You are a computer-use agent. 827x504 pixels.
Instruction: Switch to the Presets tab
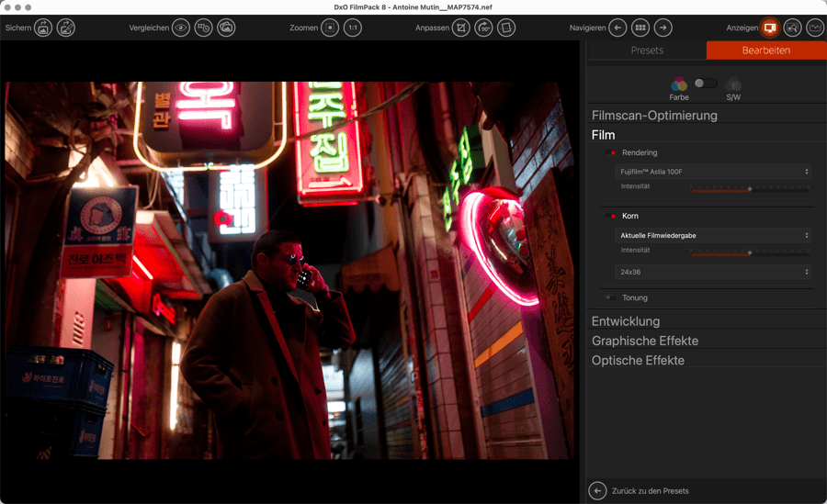coord(647,50)
